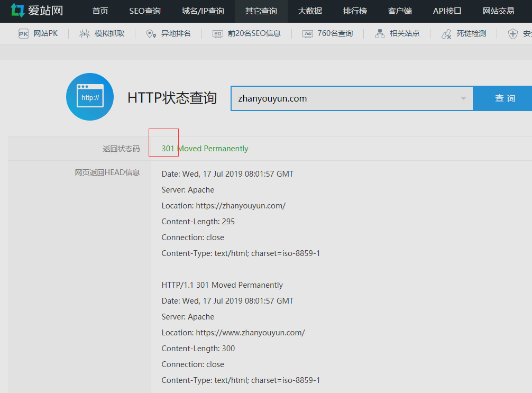Click the 死链检测 toolbar link
532x393 pixels.
471,34
